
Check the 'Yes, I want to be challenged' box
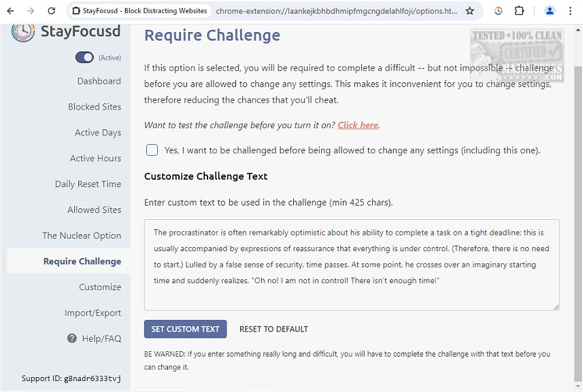(x=152, y=150)
